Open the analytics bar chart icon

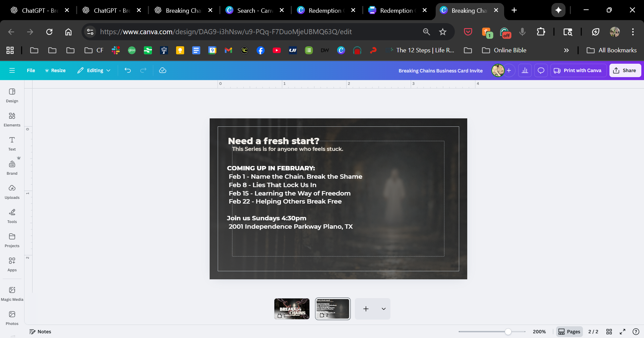click(x=525, y=70)
